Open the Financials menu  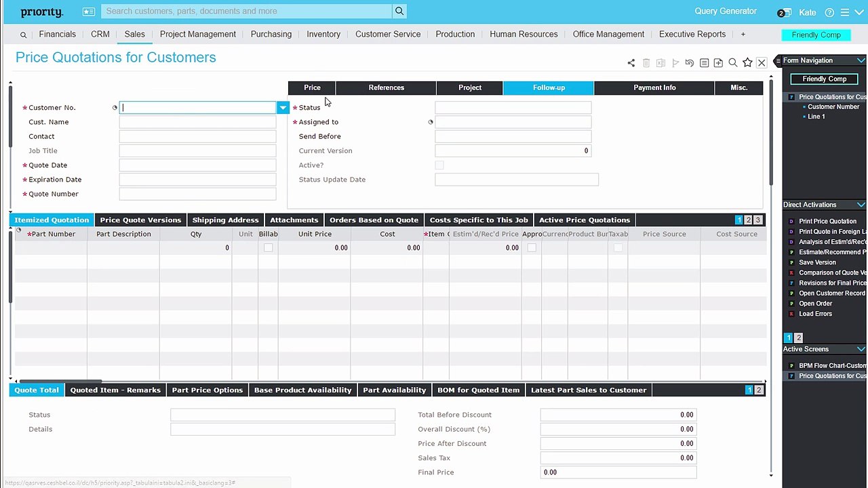58,34
